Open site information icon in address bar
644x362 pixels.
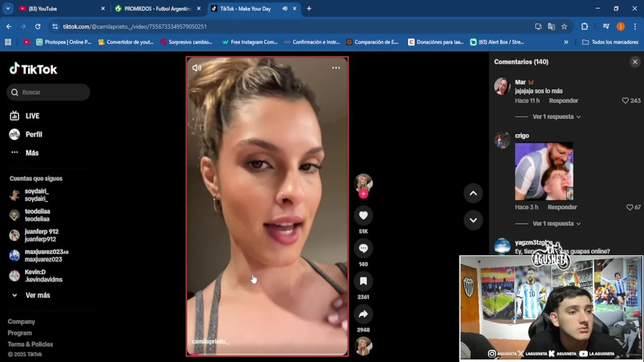[x=55, y=26]
